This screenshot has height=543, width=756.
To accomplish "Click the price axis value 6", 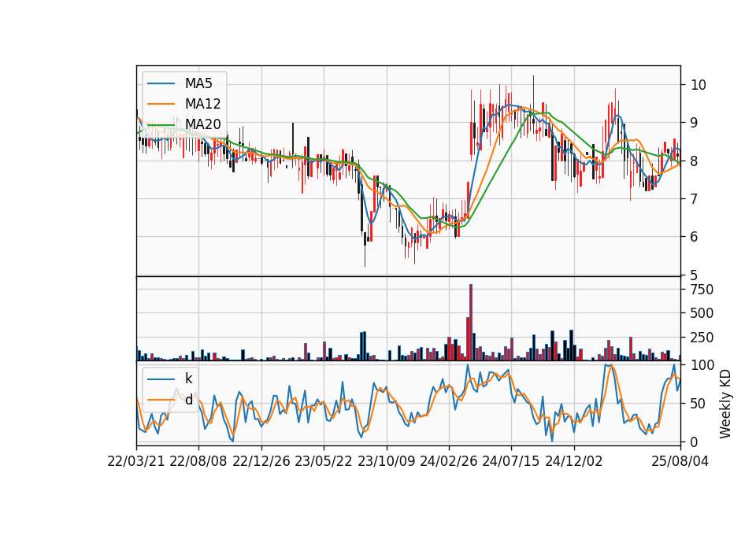I will [x=695, y=237].
